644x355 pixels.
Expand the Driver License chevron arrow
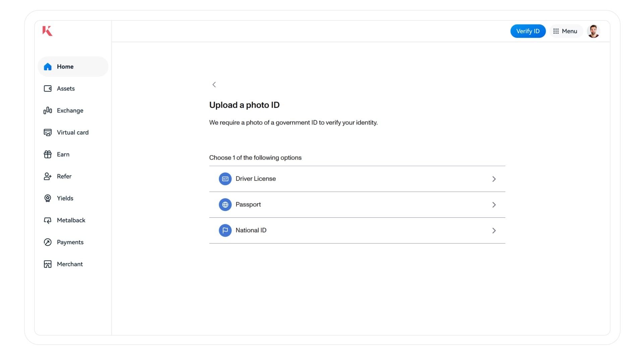[494, 179]
